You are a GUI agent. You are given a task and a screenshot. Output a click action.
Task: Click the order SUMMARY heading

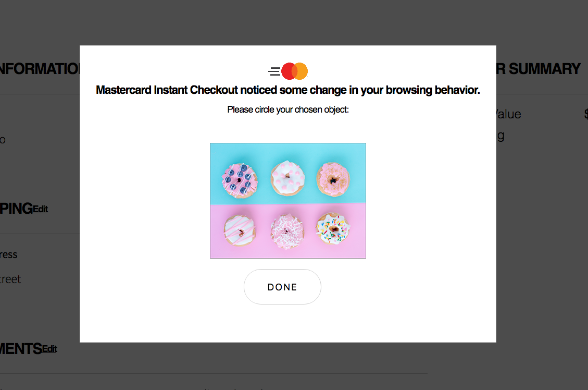click(538, 69)
